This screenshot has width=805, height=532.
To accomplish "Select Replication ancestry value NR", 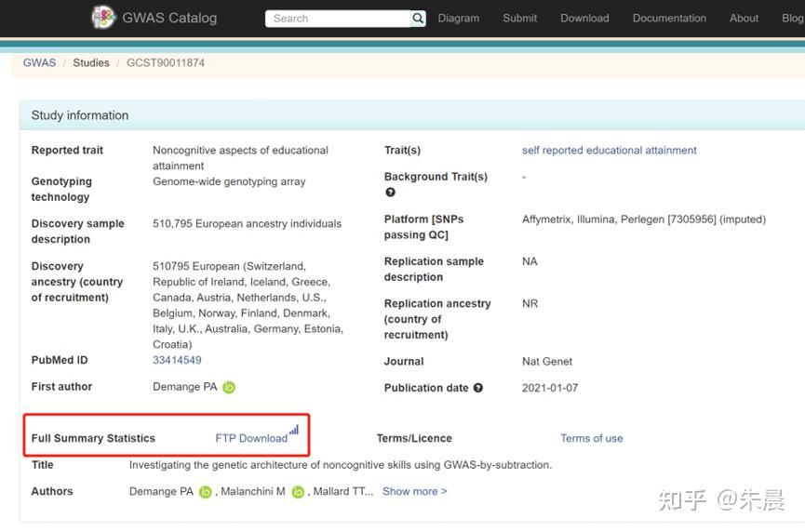I will (530, 304).
